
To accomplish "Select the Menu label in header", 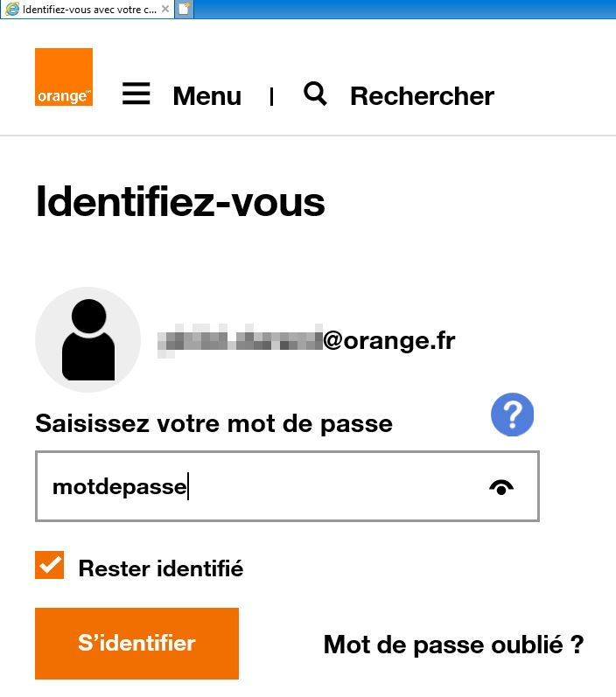I will point(206,96).
